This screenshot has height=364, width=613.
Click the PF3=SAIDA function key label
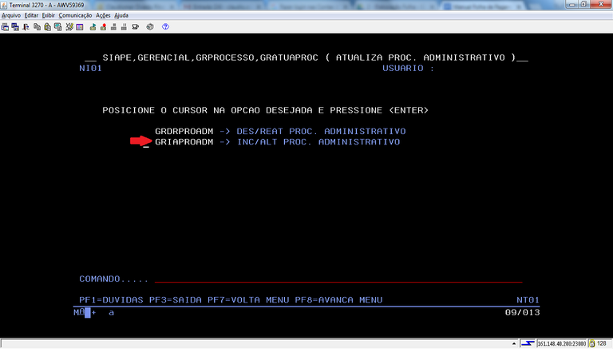coord(175,300)
